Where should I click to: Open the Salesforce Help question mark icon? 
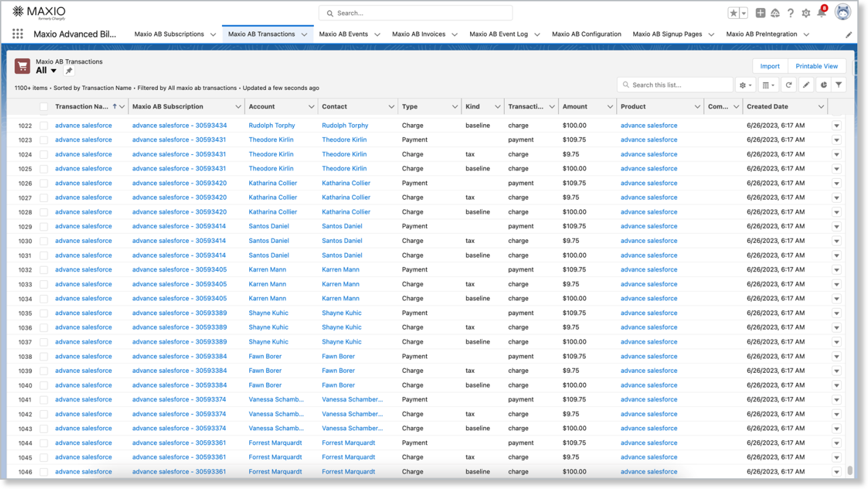point(791,13)
